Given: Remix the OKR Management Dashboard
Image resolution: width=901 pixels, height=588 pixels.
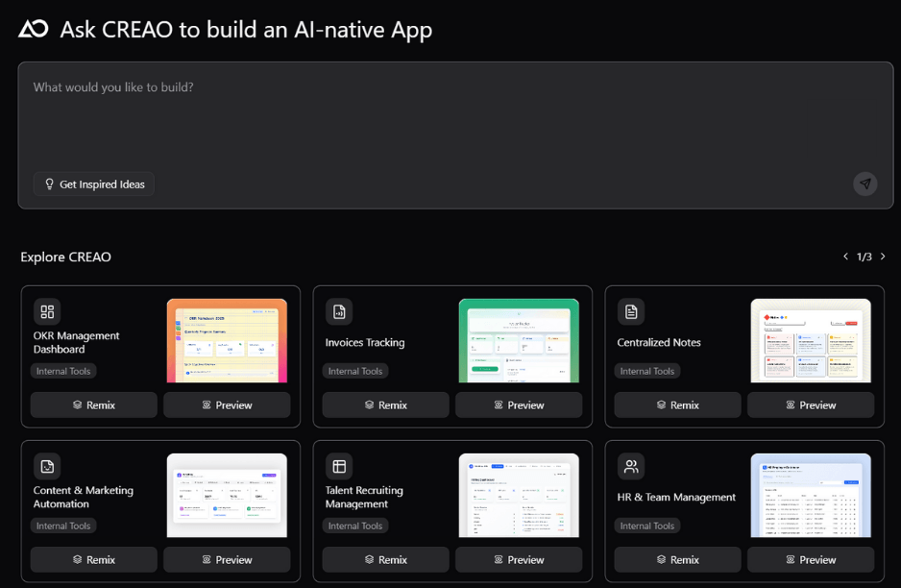Looking at the screenshot, I should pyautogui.click(x=93, y=404).
